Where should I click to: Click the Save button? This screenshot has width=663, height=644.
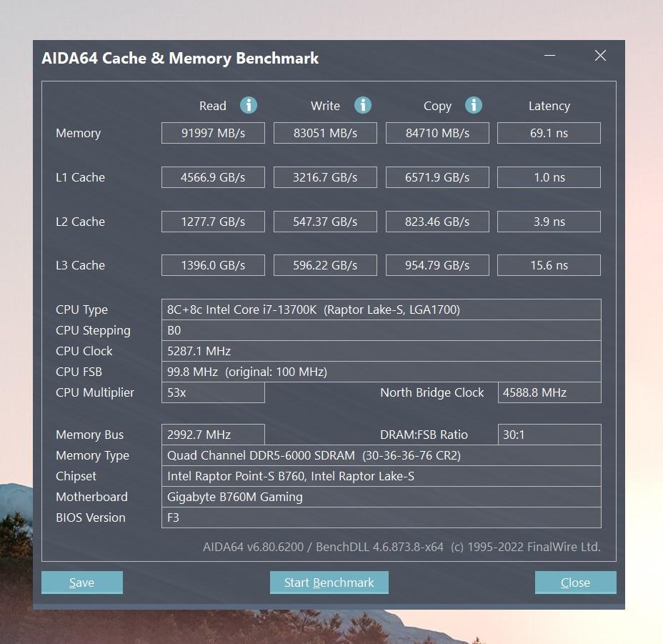(82, 583)
